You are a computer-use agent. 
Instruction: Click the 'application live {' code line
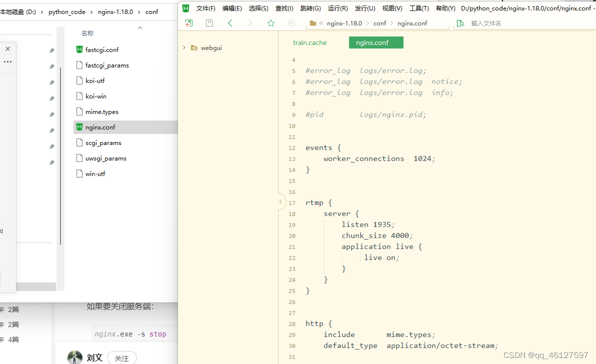click(381, 246)
